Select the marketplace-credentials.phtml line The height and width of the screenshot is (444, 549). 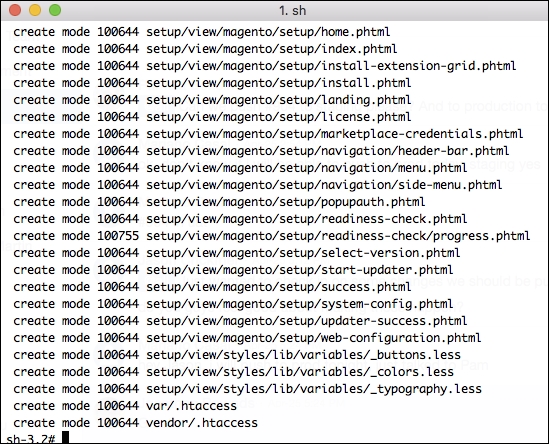coord(268,134)
